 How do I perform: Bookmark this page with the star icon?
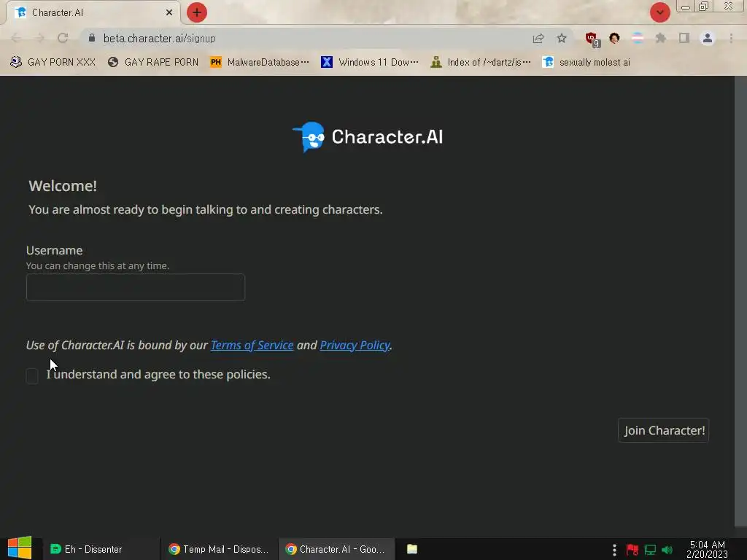pyautogui.click(x=562, y=38)
